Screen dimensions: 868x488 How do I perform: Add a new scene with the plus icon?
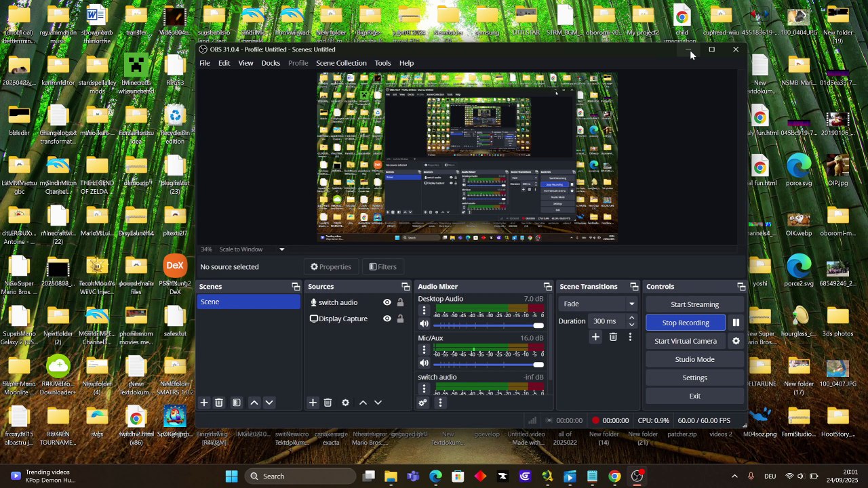pyautogui.click(x=203, y=403)
